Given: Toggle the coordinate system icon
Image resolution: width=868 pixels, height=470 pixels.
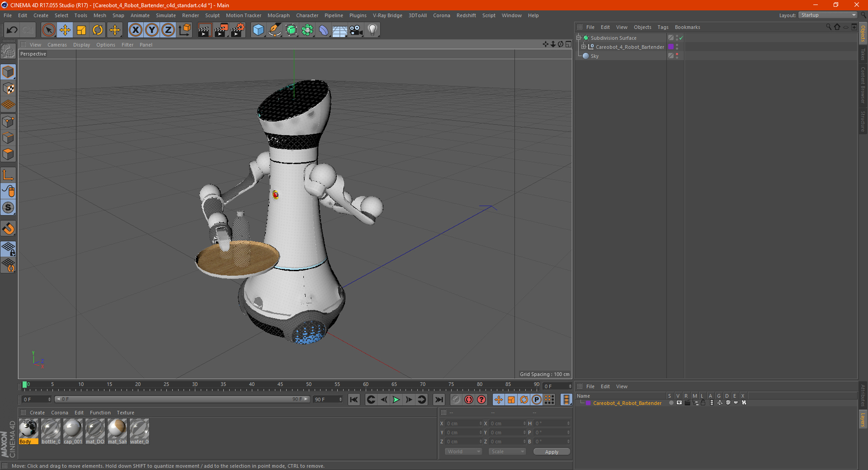Looking at the screenshot, I should tap(184, 30).
